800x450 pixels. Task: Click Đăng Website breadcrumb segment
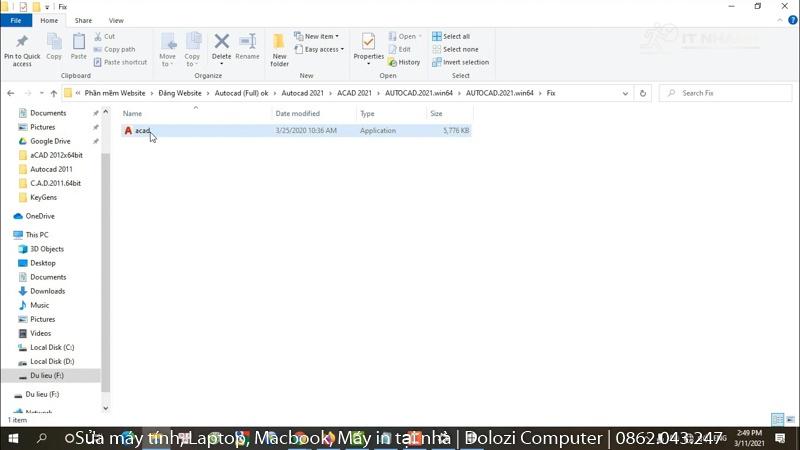pos(180,93)
